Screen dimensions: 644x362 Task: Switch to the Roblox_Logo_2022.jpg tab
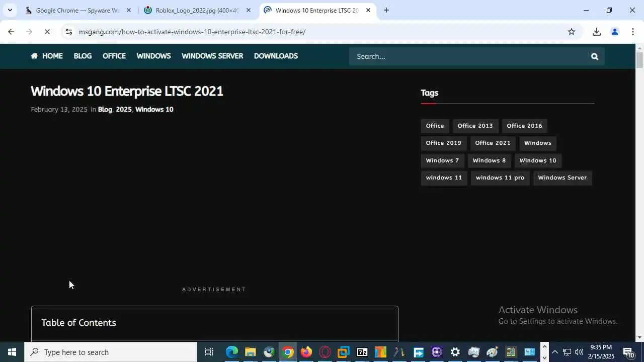coord(197,10)
